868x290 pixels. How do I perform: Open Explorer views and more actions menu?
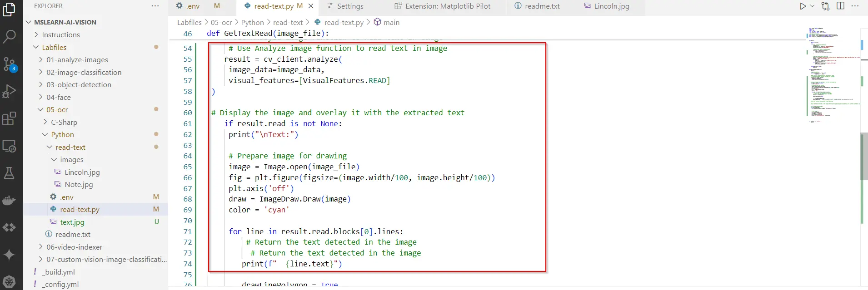(x=155, y=6)
